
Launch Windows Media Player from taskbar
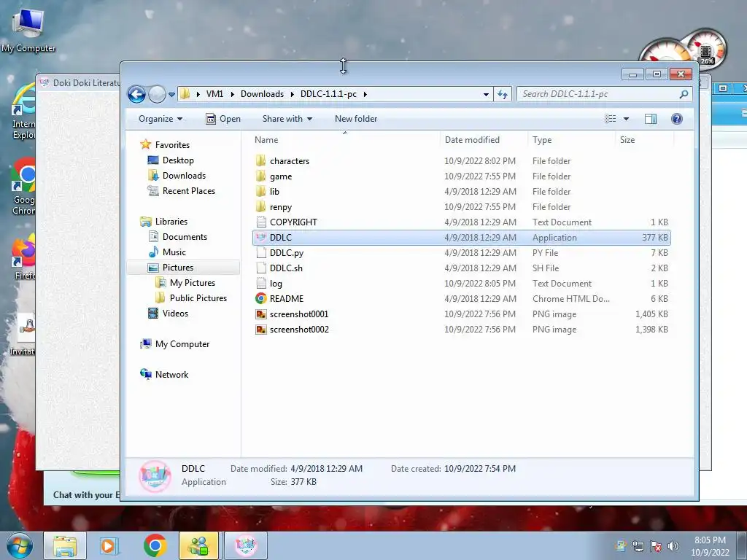[x=109, y=545]
